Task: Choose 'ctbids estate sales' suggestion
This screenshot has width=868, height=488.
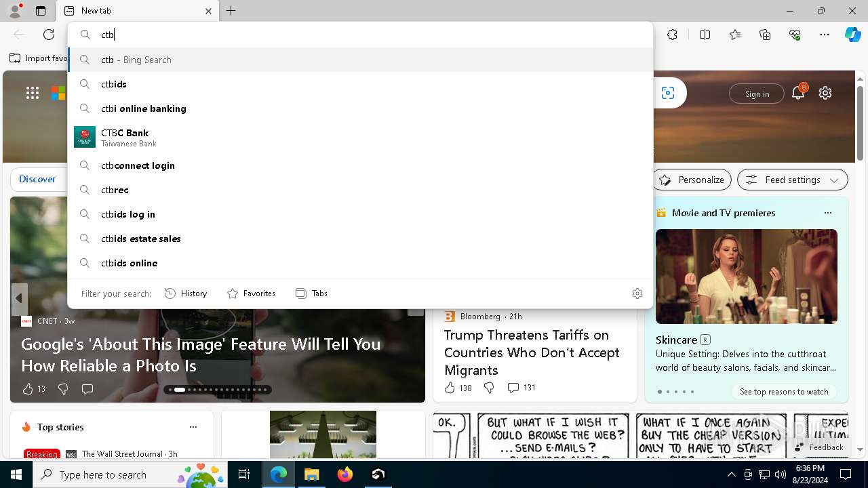Action: pyautogui.click(x=360, y=239)
